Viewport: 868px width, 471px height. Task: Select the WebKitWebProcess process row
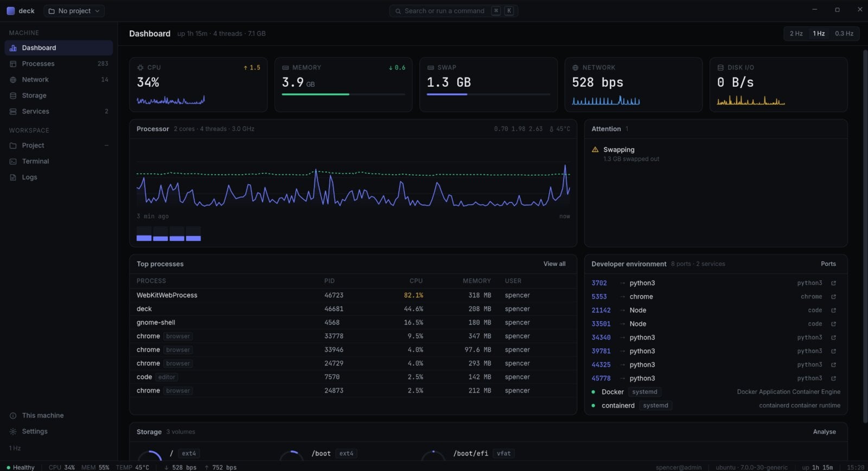click(353, 295)
